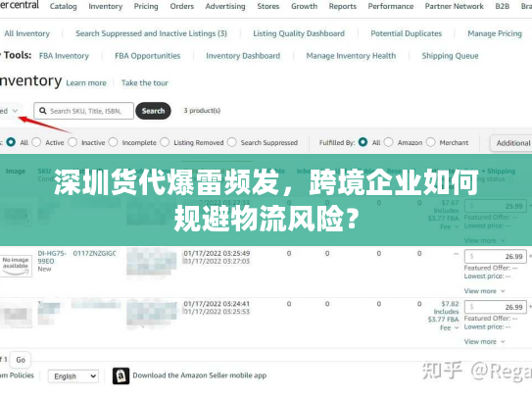
Task: Click ASIN 0117ZNZGIGC
Action: click(95, 253)
